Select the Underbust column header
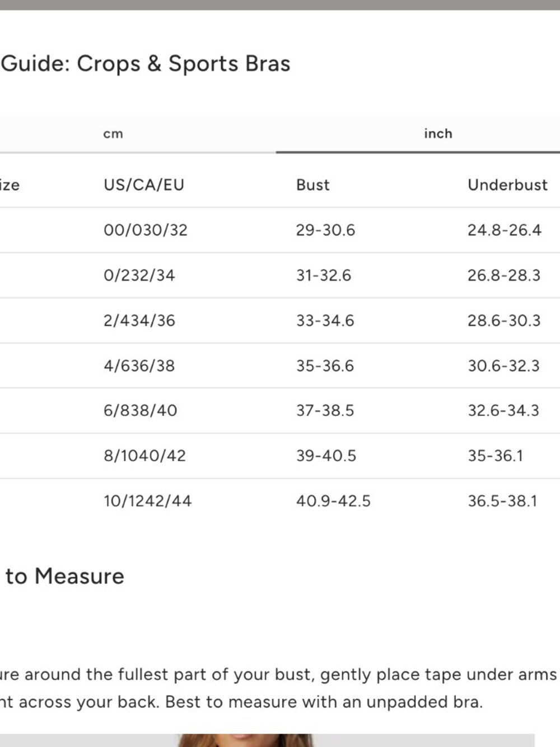Image resolution: width=560 pixels, height=747 pixels. [507, 185]
